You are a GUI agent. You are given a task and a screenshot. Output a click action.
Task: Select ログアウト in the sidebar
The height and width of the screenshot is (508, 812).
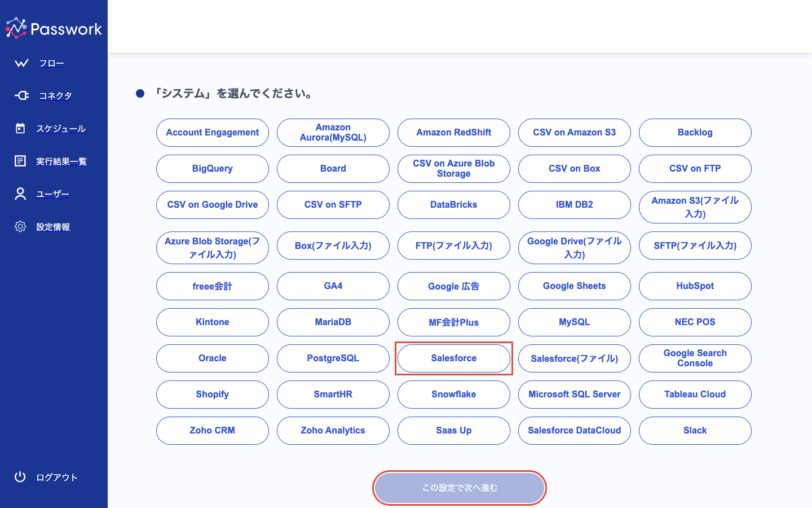[x=57, y=478]
